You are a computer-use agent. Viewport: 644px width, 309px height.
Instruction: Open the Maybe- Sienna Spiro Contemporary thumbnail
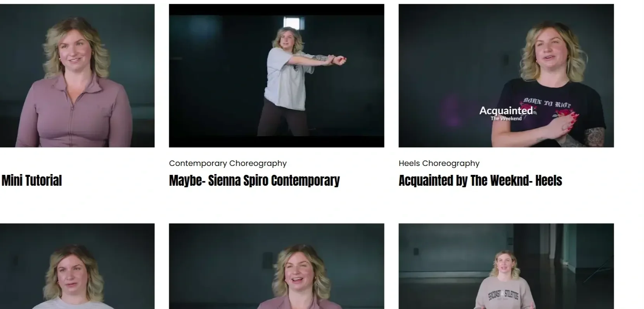point(277,76)
